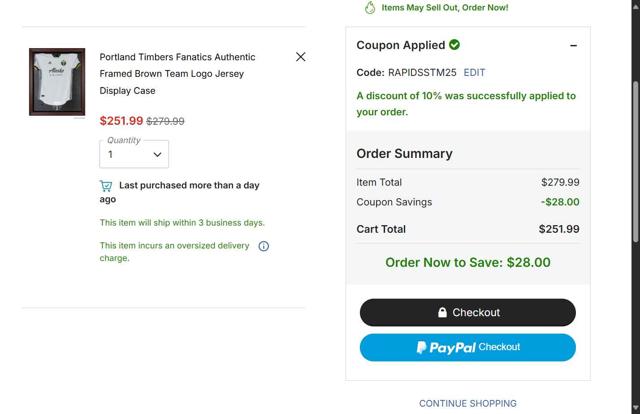Open the framed jersey product thumbnail

(57, 82)
